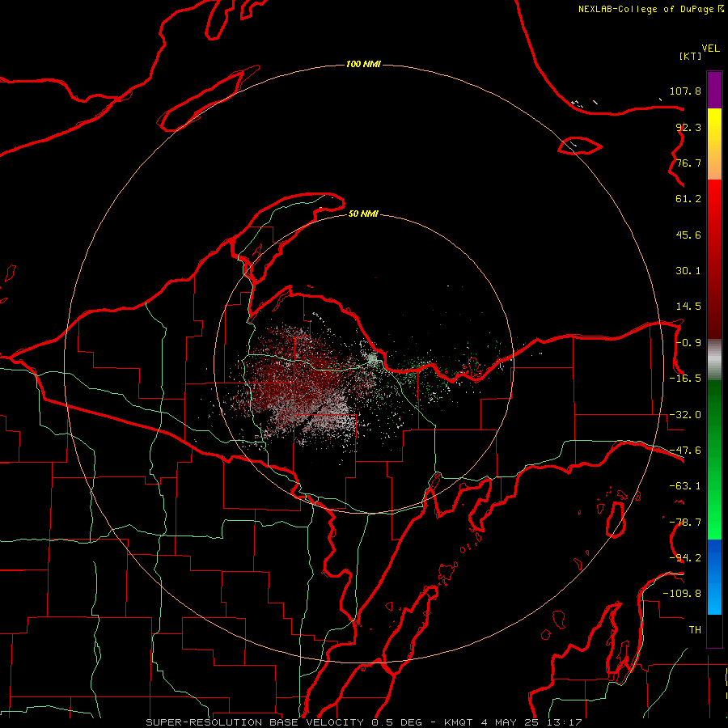Click the [KT] units label
The height and width of the screenshot is (728, 728).
691,56
